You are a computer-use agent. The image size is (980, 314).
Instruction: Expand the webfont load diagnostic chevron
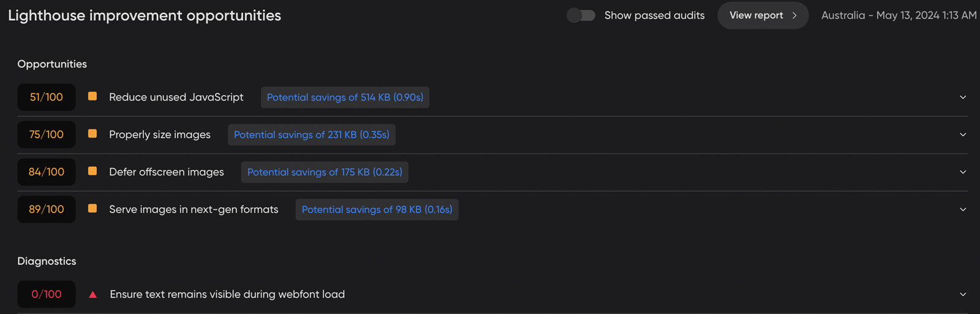[x=963, y=294]
